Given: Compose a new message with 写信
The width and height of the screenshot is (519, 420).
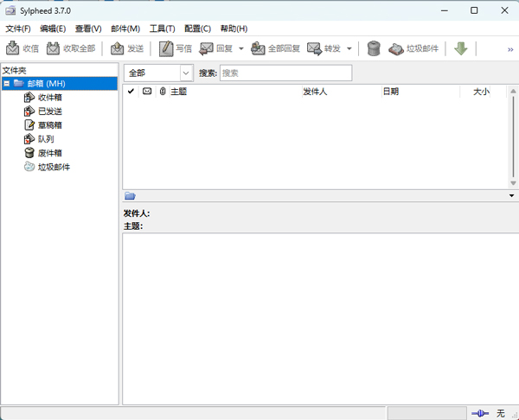Looking at the screenshot, I should tap(176, 48).
